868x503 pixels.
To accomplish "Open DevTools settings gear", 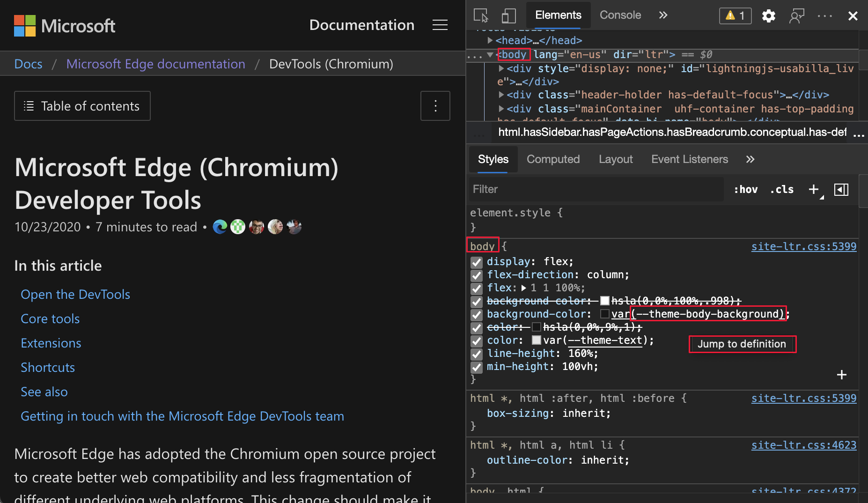I will [x=768, y=15].
